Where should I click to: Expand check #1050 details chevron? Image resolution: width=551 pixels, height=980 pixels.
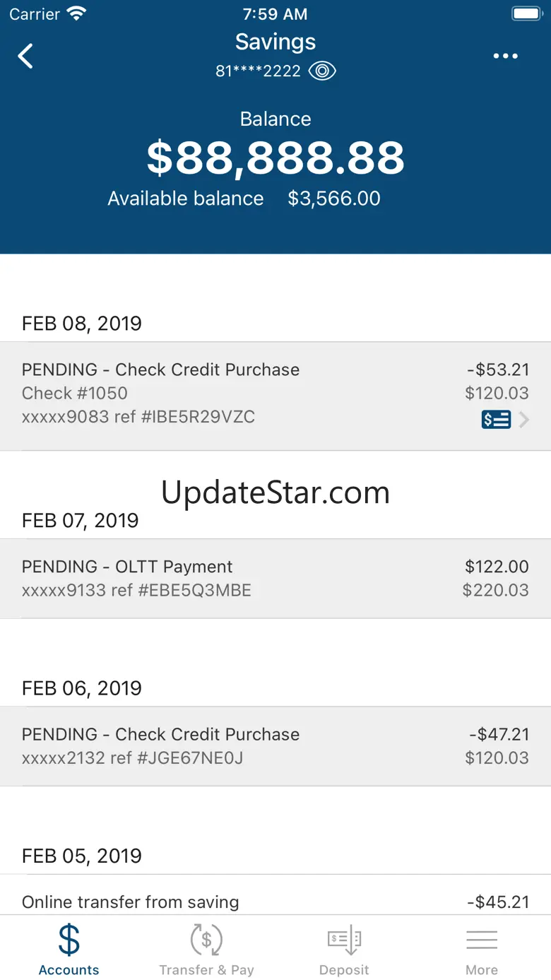click(x=524, y=420)
